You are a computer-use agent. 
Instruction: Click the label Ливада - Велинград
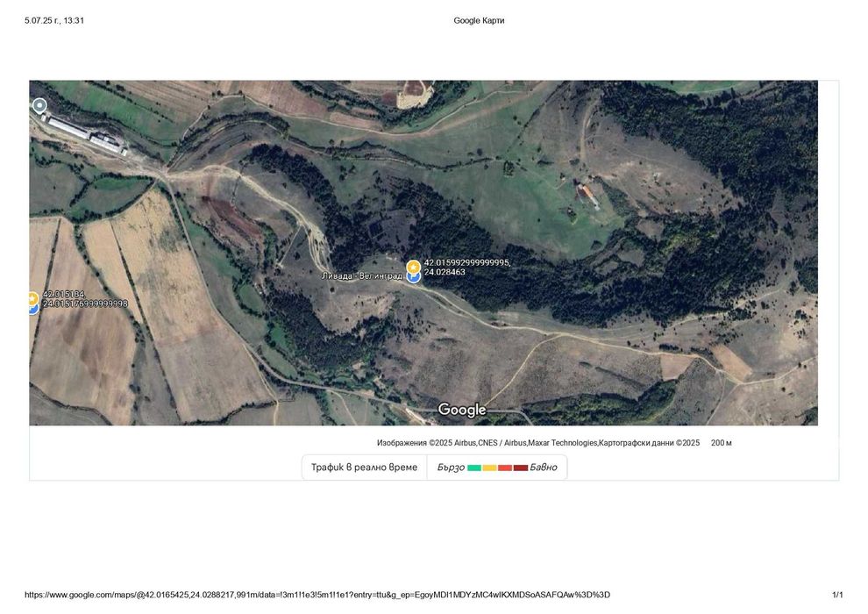click(x=362, y=275)
